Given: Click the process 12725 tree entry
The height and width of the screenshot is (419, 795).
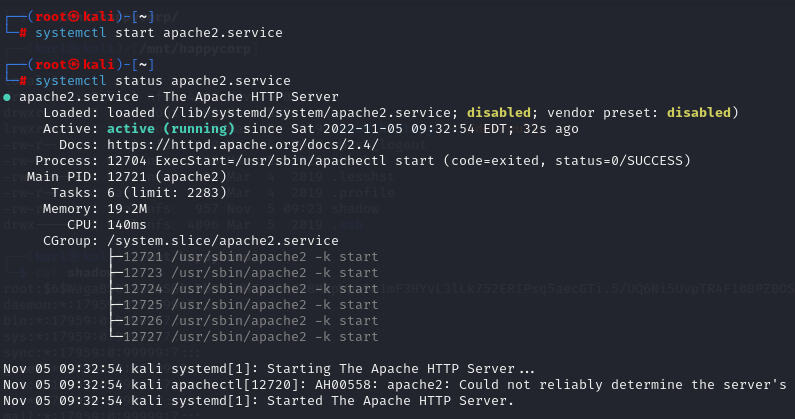Looking at the screenshot, I should [x=250, y=305].
